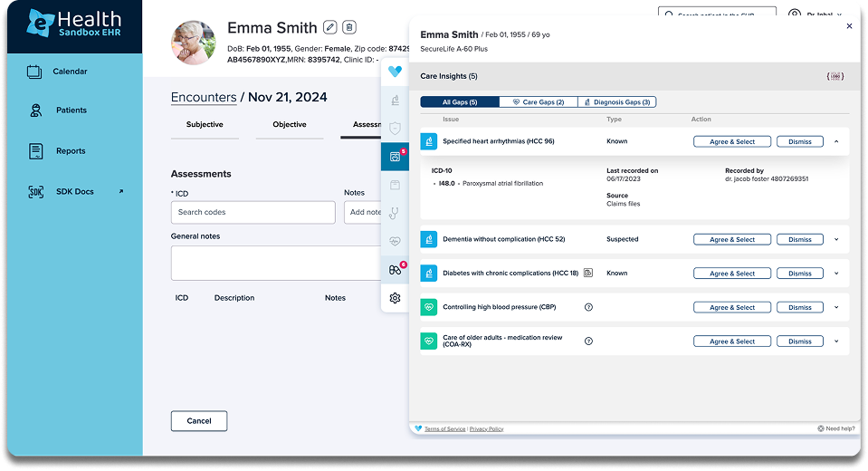This screenshot has height=471, width=868.
Task: Switch to the Diagnosis Gaps (3) tab
Action: 616,102
